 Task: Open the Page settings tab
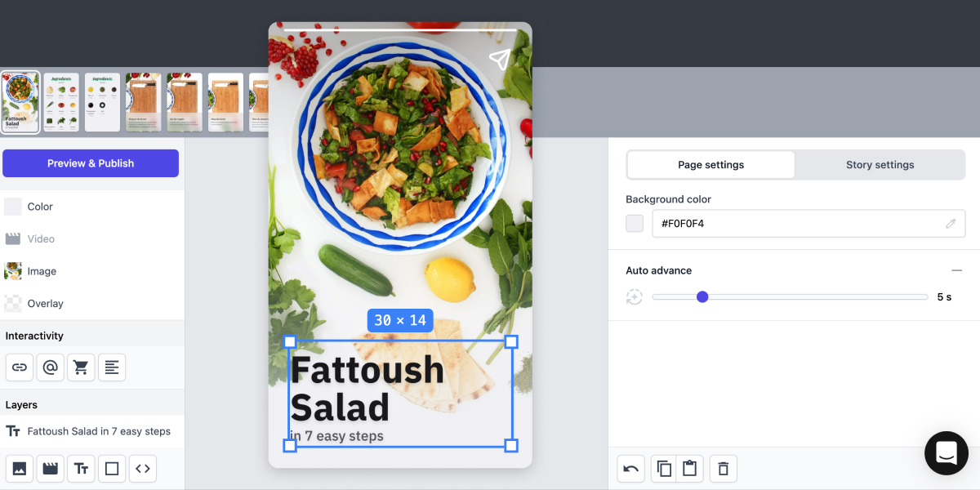[x=710, y=164]
